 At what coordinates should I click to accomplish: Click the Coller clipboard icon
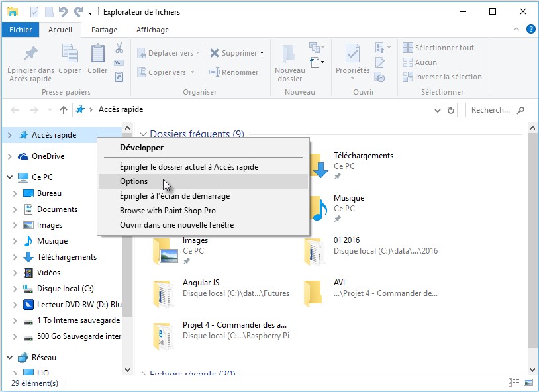point(97,54)
